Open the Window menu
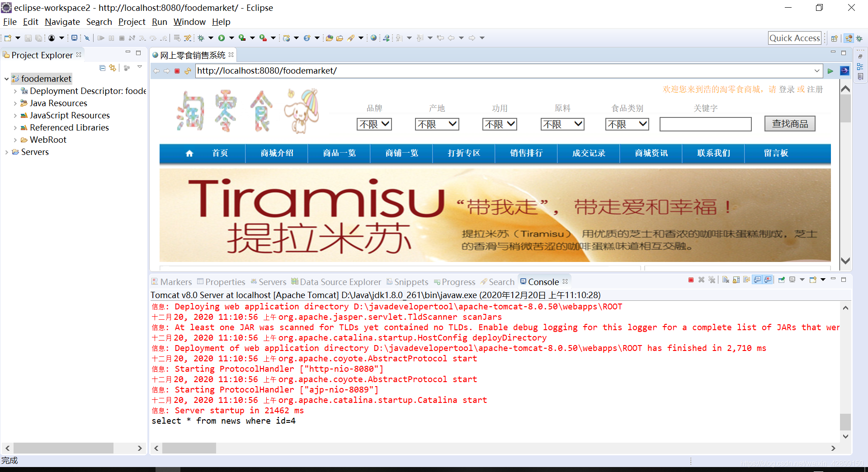 [x=189, y=22]
